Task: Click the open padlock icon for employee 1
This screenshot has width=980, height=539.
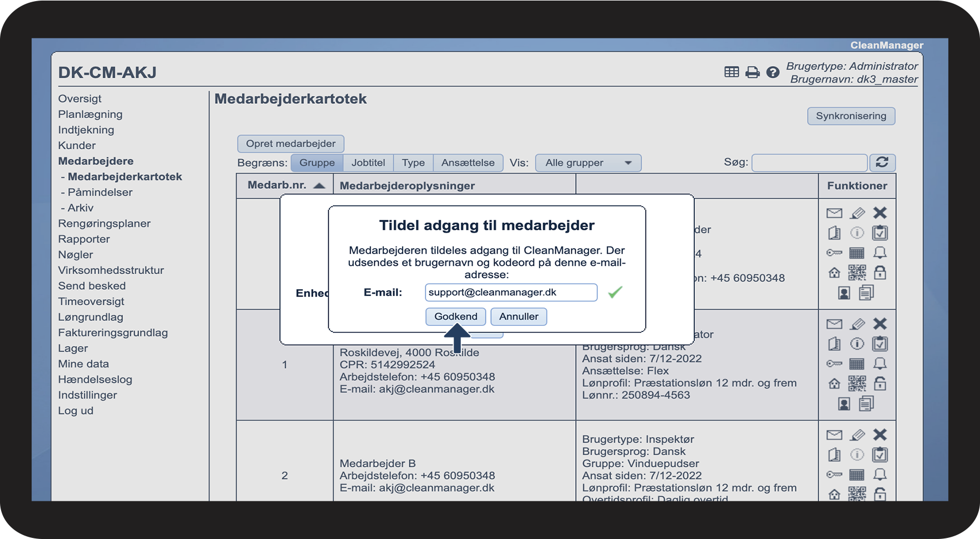Action: pos(880,383)
